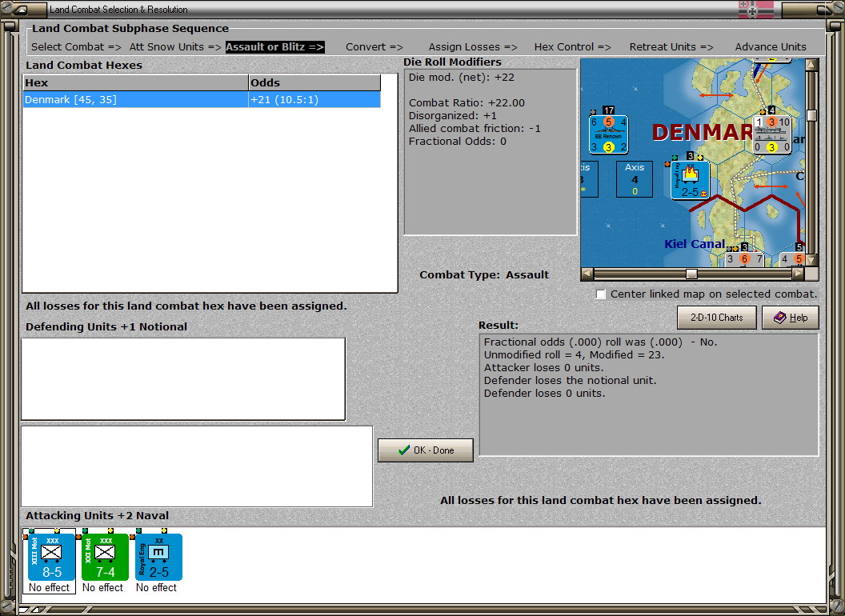Click the Hex column header

pos(135,82)
